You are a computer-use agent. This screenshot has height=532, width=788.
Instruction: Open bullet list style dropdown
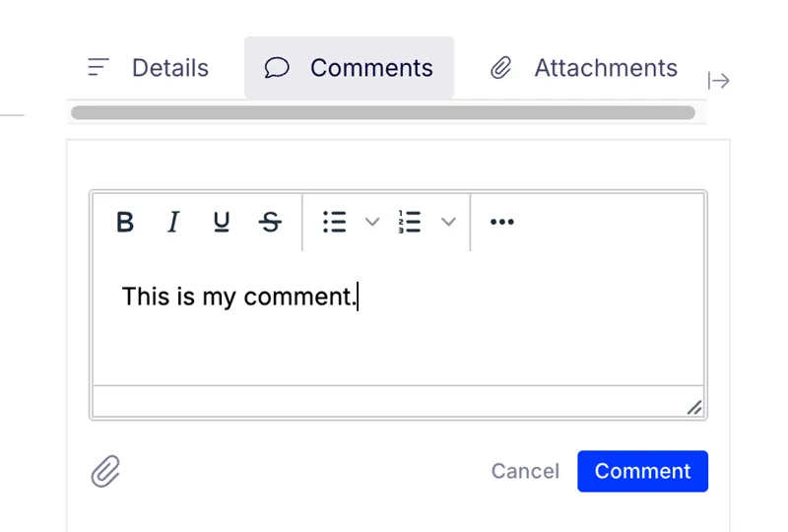(372, 222)
